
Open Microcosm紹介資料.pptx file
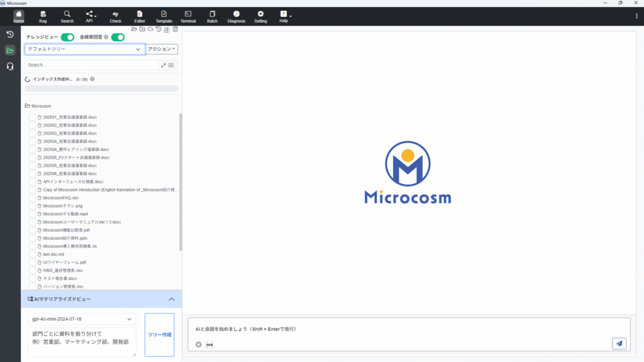pos(65,238)
